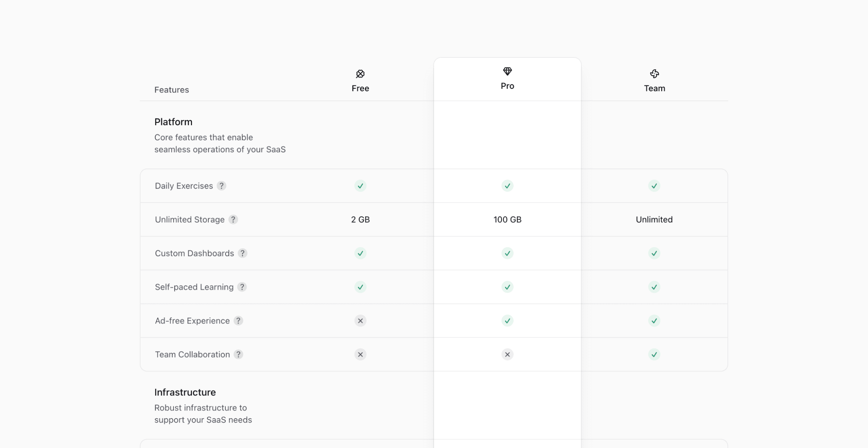Click the Custom Dashboards feature label
This screenshot has height=448, width=868.
click(194, 253)
